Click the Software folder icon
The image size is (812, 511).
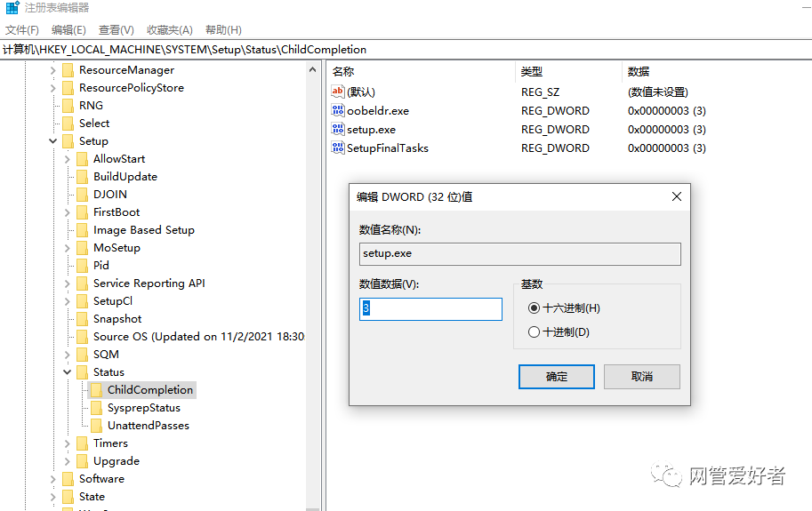68,479
